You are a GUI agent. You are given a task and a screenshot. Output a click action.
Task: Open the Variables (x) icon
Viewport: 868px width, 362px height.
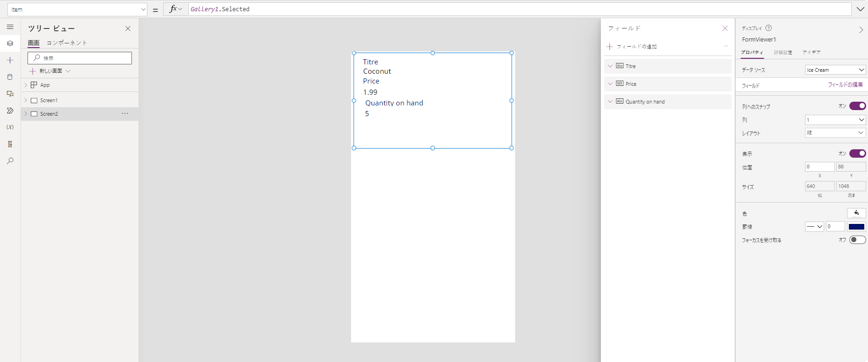click(10, 127)
